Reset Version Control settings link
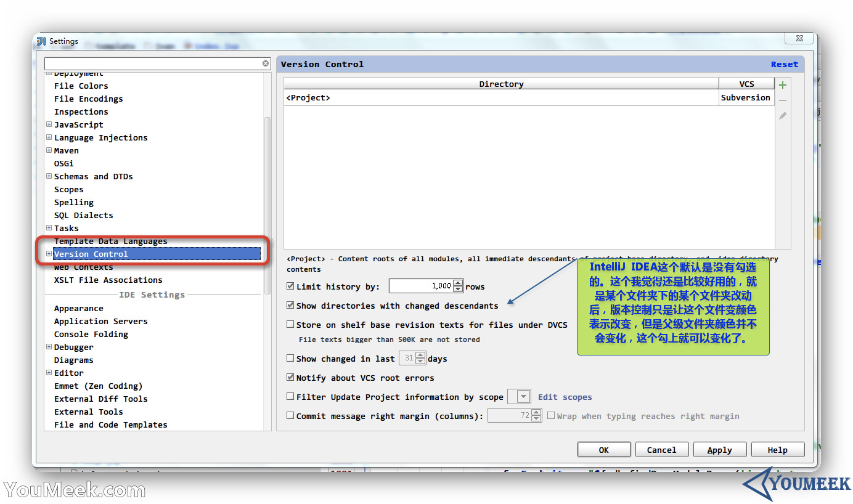The image size is (853, 504). click(784, 64)
